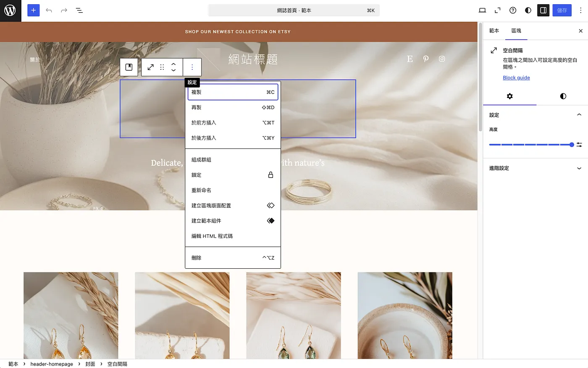
Task: Choose 刪除 to delete the block
Action: [233, 258]
